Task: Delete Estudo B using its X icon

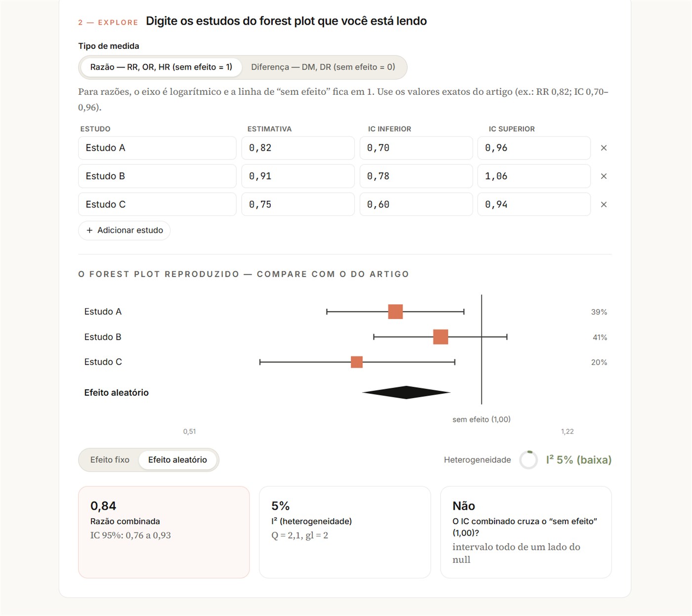Action: 604,176
